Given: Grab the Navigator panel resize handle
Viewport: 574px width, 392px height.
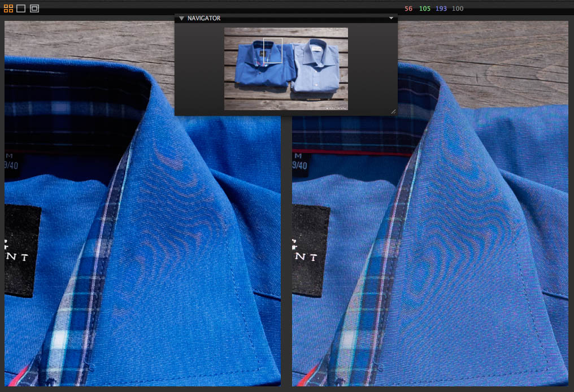Looking at the screenshot, I should click(394, 112).
